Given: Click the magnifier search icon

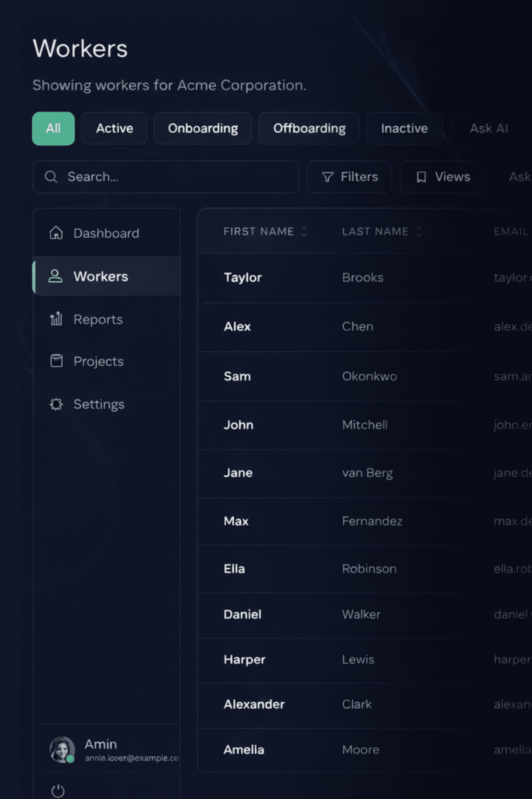Looking at the screenshot, I should (x=51, y=177).
